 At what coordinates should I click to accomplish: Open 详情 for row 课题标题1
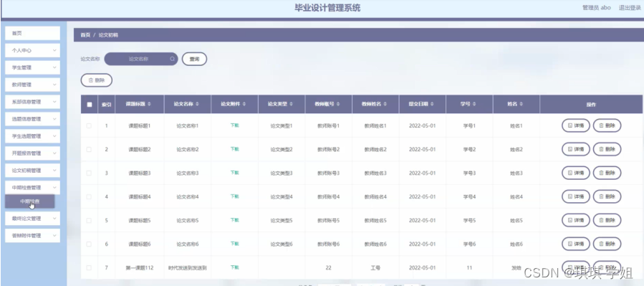(576, 125)
